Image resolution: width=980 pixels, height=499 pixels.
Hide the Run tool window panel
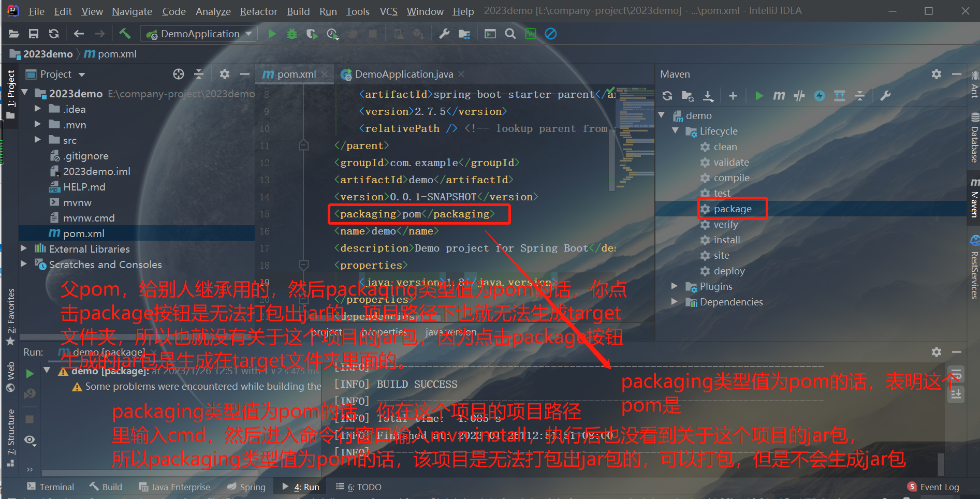click(x=957, y=352)
